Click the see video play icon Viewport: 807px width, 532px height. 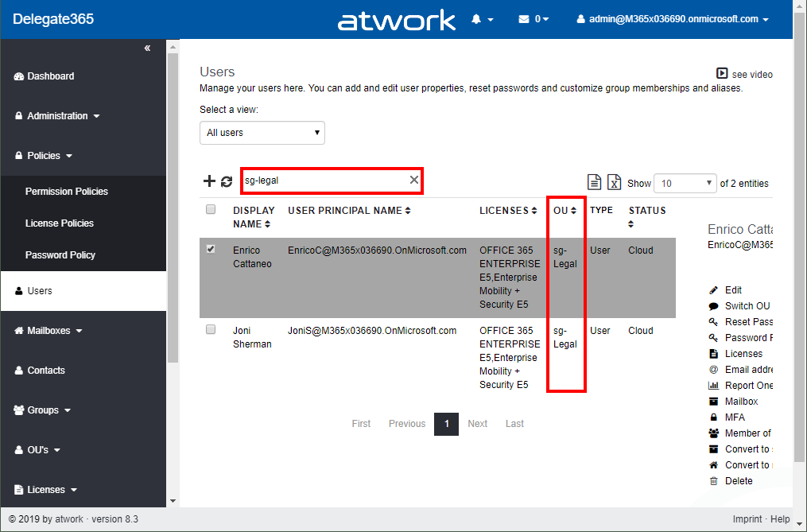722,74
